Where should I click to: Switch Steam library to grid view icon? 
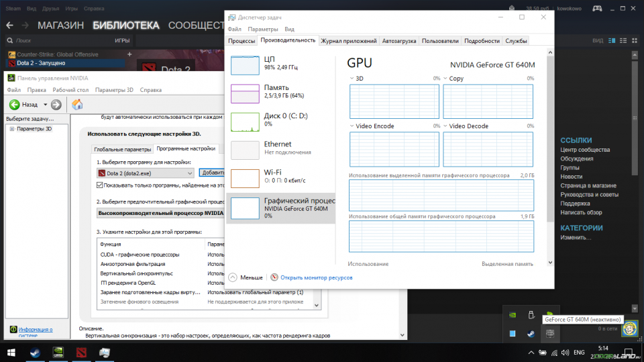[x=635, y=41]
